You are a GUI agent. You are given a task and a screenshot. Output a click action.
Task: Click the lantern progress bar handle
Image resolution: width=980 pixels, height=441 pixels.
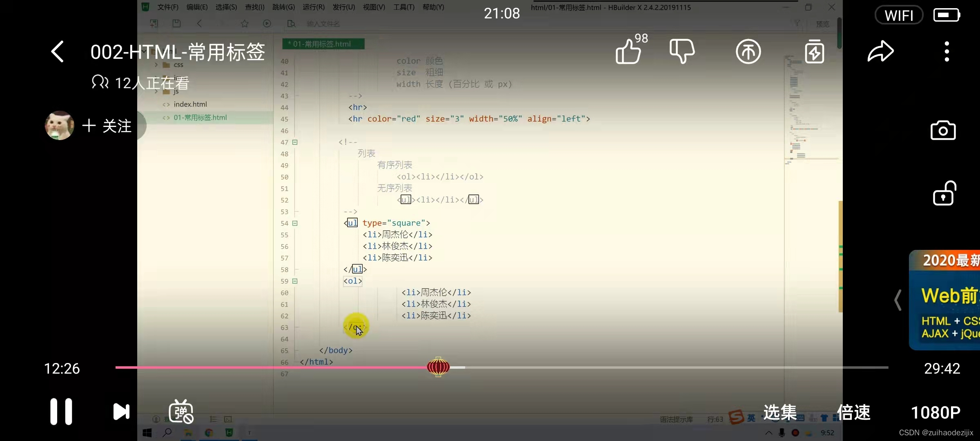(438, 367)
